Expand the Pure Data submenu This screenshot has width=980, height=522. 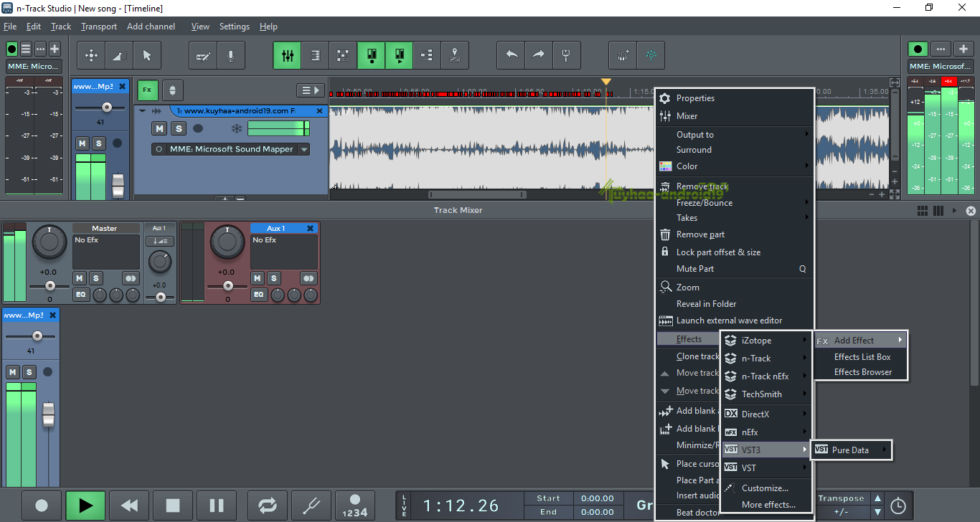[x=851, y=450]
